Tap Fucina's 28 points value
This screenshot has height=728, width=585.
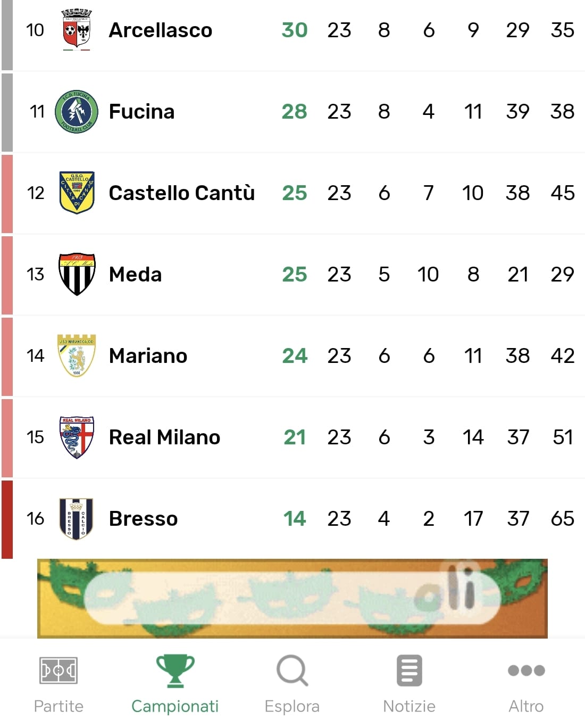[294, 112]
